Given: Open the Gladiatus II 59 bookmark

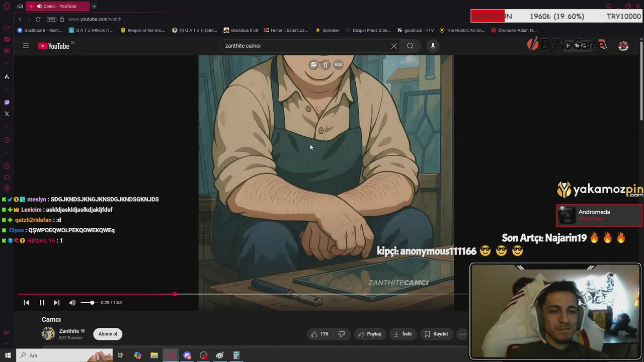Looking at the screenshot, I should [x=241, y=30].
